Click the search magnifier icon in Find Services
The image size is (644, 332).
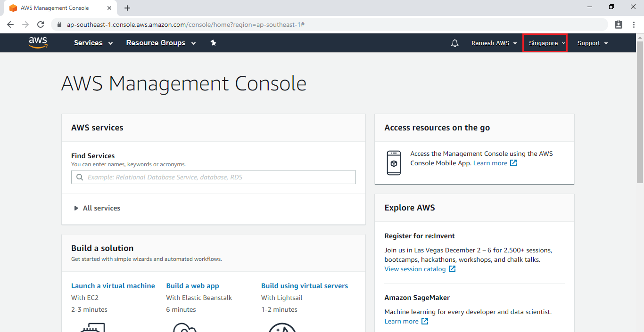tap(80, 178)
